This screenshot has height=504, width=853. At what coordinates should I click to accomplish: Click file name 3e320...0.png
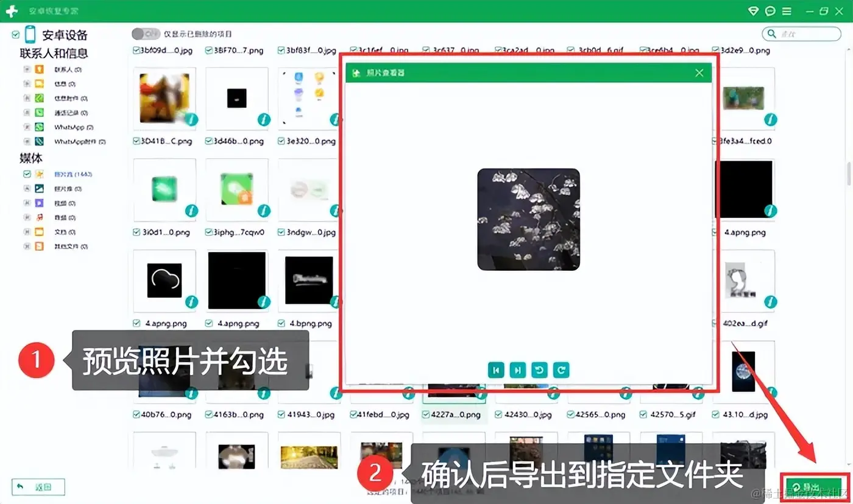[311, 141]
